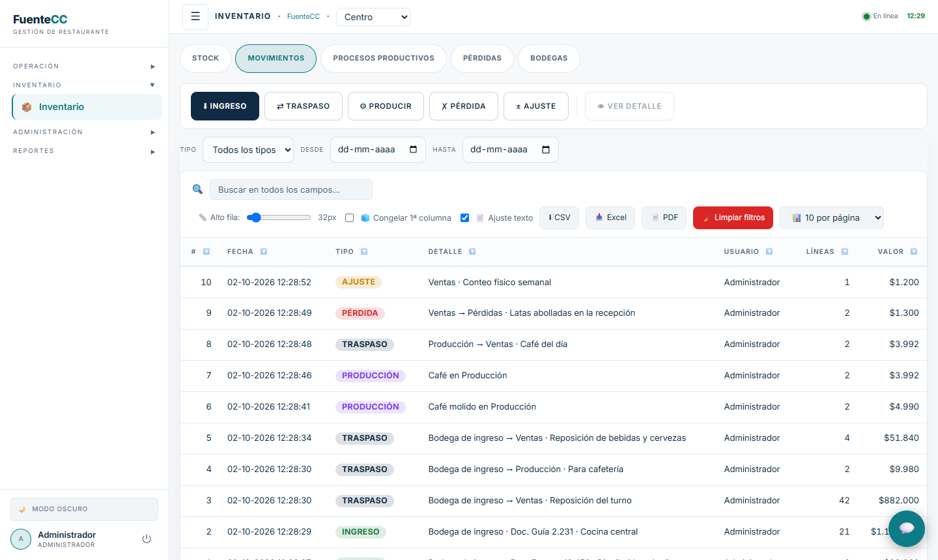The width and height of the screenshot is (938, 560).
Task: Open filter on # column
Action: coord(206,251)
